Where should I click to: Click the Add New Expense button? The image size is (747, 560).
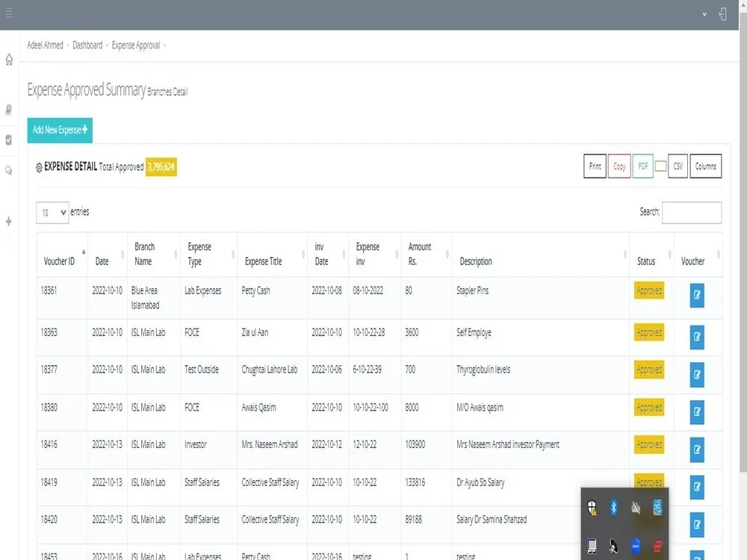tap(59, 130)
